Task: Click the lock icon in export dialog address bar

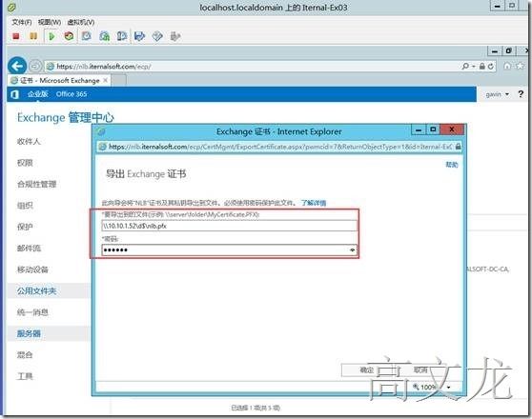Action: pyautogui.click(x=458, y=147)
